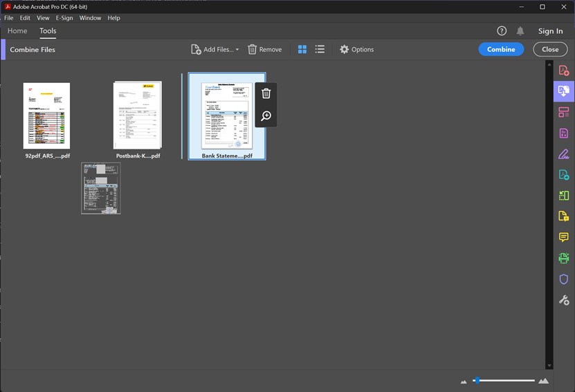Click the Options gear button
Screen dimensions: 575x392
356,50
